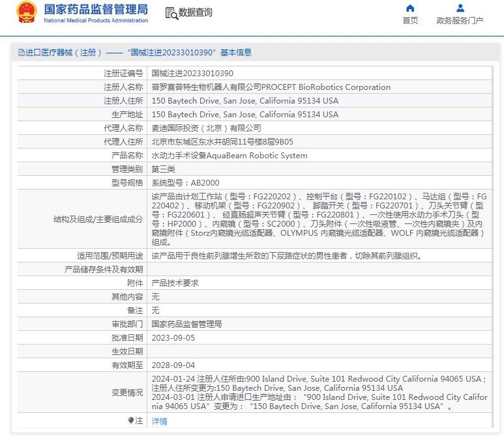Select registration number value 国械注进20233010390 in table
Image resolution: width=504 pixels, height=439 pixels.
192,73
